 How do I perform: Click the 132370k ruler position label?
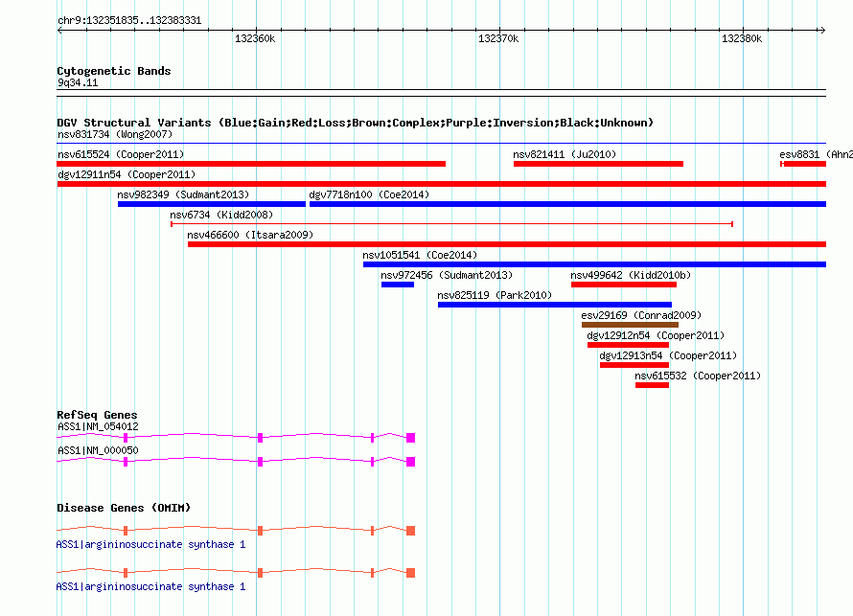[x=498, y=38]
